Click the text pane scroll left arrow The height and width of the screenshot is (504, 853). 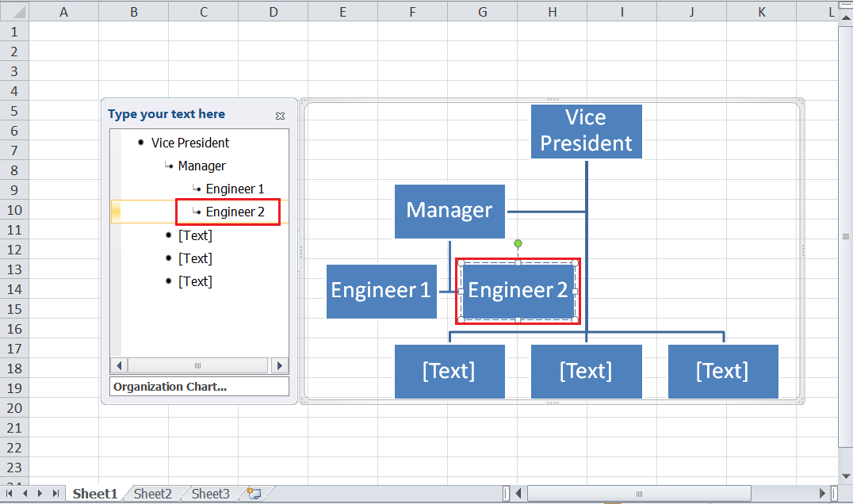pyautogui.click(x=119, y=365)
